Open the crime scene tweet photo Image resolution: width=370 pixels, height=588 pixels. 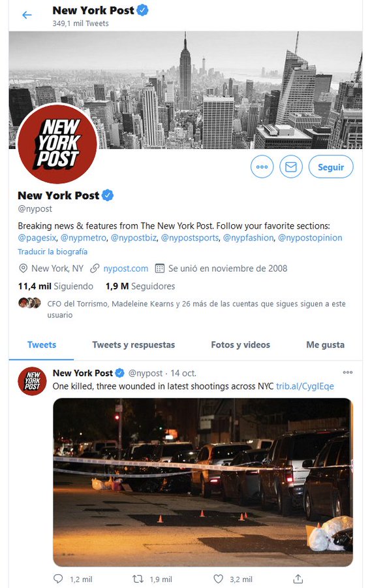pyautogui.click(x=202, y=482)
